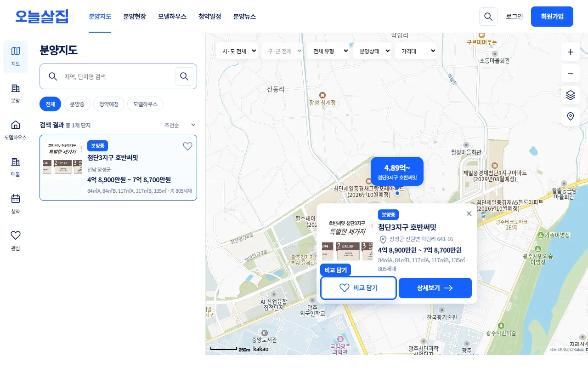588x368 pixels.
Task: Open the 가격대 dropdown
Action: (416, 51)
